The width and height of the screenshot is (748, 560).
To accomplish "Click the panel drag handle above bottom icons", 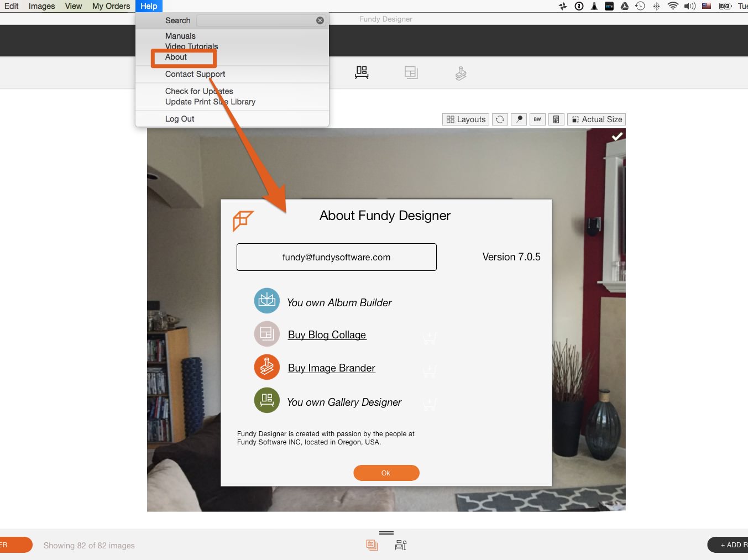I will 386,533.
